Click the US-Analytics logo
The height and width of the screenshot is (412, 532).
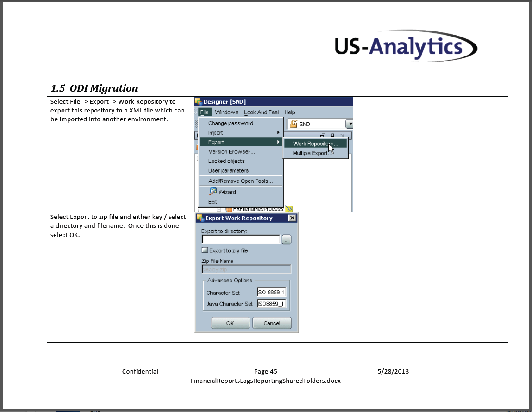pos(406,46)
